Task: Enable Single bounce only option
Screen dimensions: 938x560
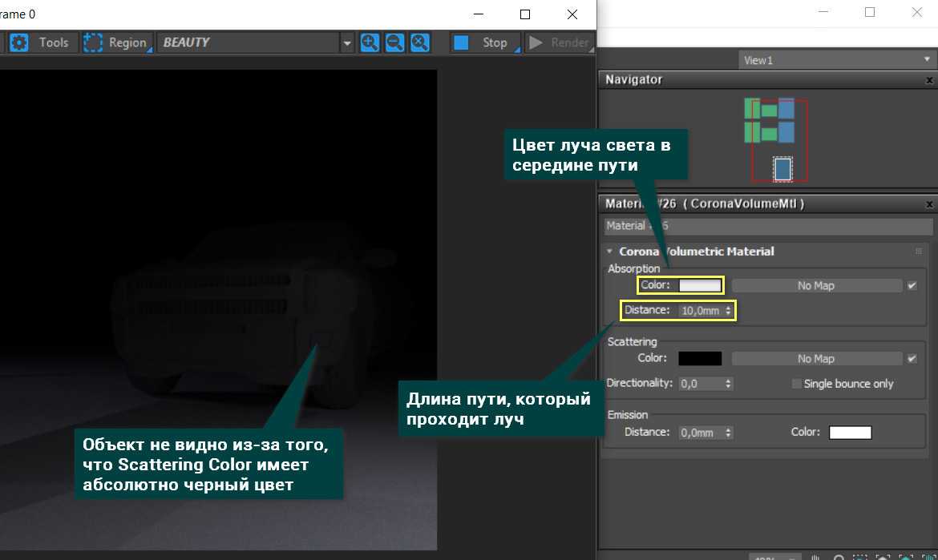Action: tap(797, 384)
